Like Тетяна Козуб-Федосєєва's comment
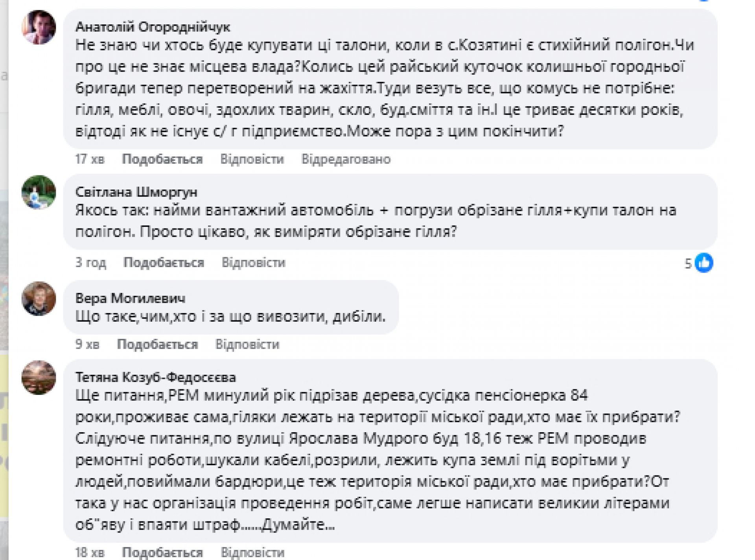This screenshot has width=755, height=560. tap(162, 553)
